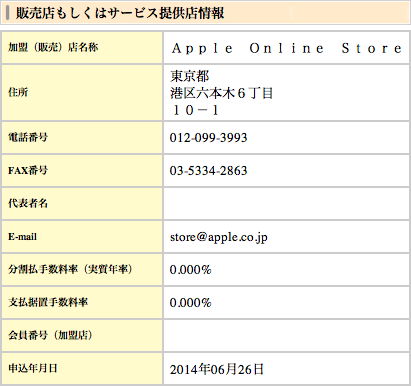Click the 加盟（販売）店名称 label cell
411x386 pixels.
click(82, 47)
